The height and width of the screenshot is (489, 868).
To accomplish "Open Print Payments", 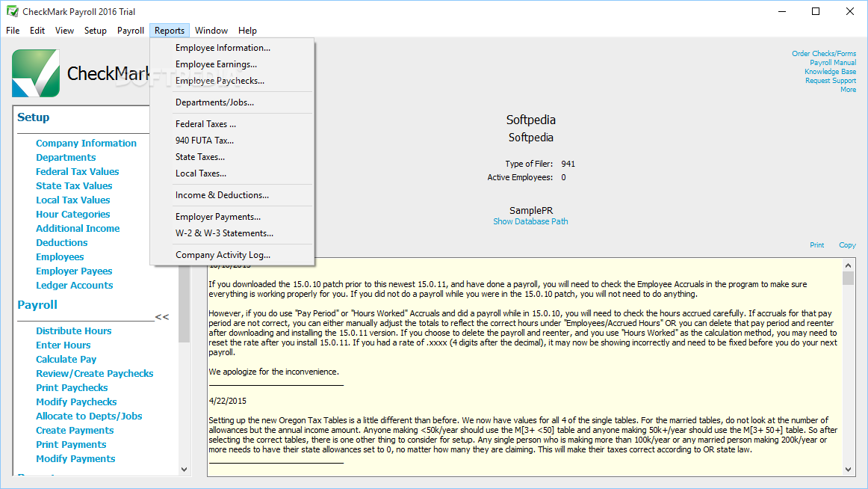I will click(x=71, y=445).
